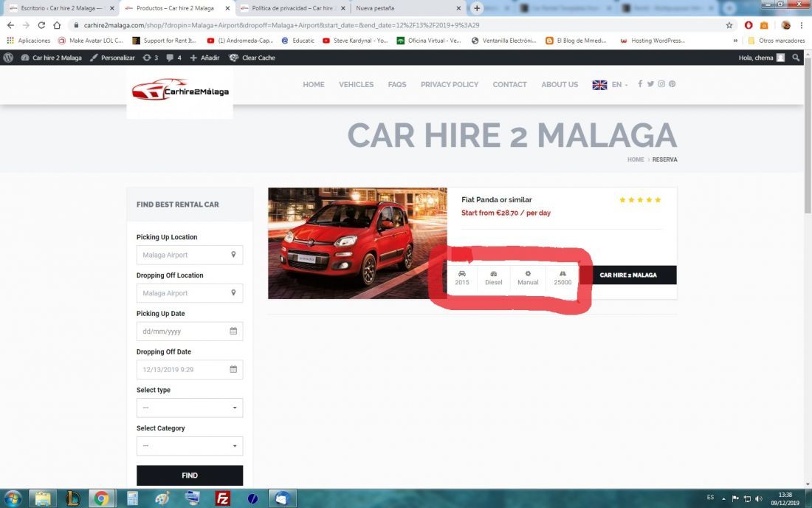Switch to the Política de privacidad tab
The image size is (812, 508).
click(293, 8)
